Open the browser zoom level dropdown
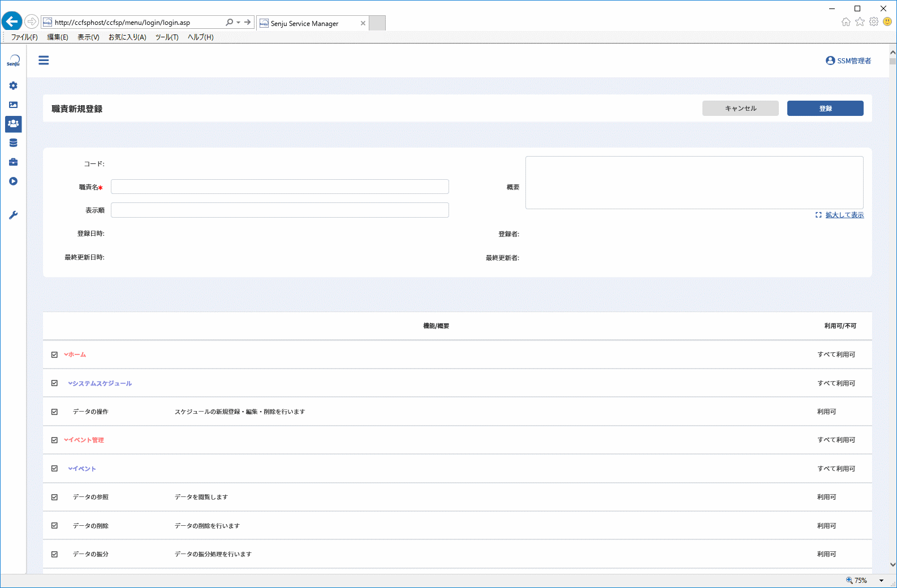 point(881,581)
